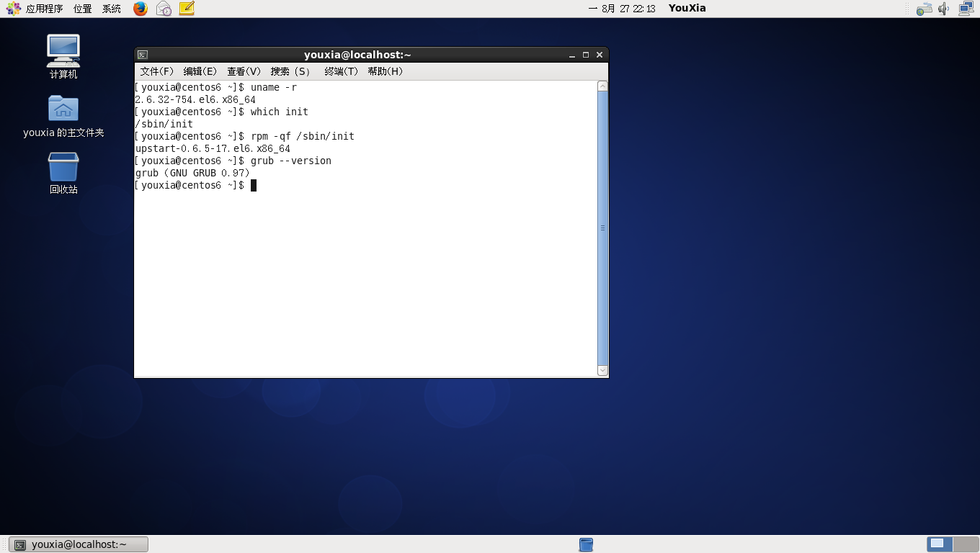Screen dimensions: 980x553
Task: Launch Firefox from the top panel
Action: 141,9
